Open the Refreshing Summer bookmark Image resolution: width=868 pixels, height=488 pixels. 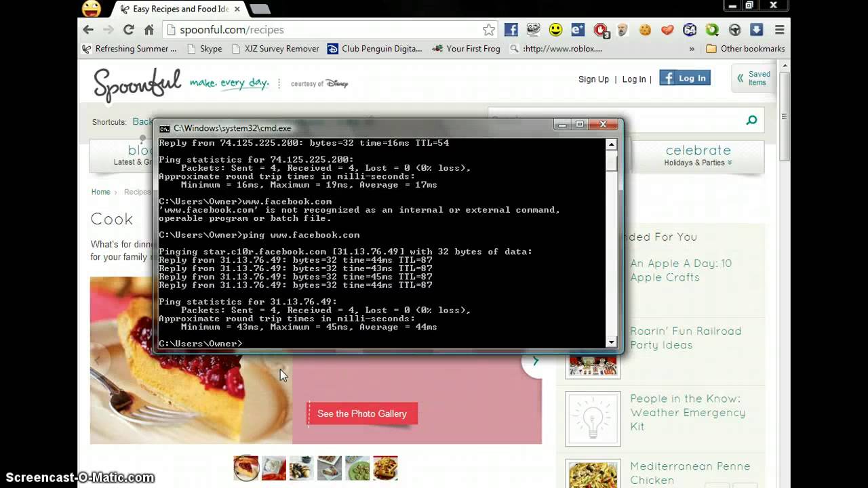130,49
